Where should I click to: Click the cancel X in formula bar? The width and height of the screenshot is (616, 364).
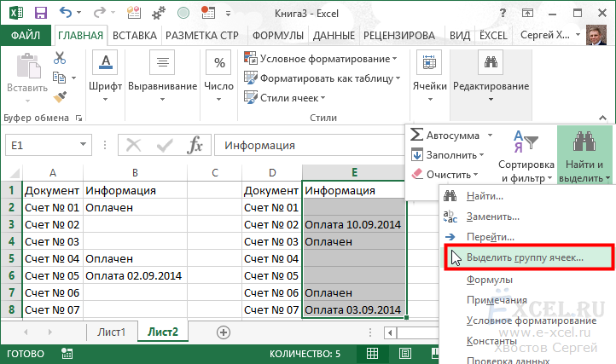134,145
